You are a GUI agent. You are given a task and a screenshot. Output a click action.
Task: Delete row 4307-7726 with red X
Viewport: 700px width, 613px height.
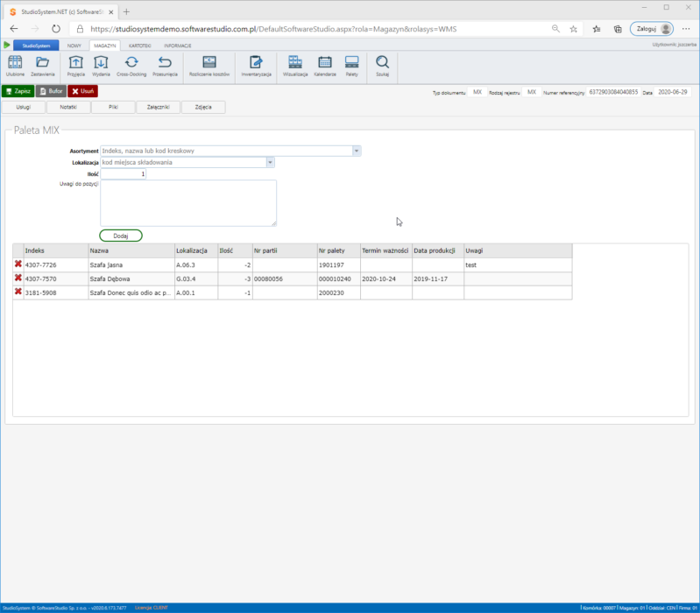[x=18, y=264]
